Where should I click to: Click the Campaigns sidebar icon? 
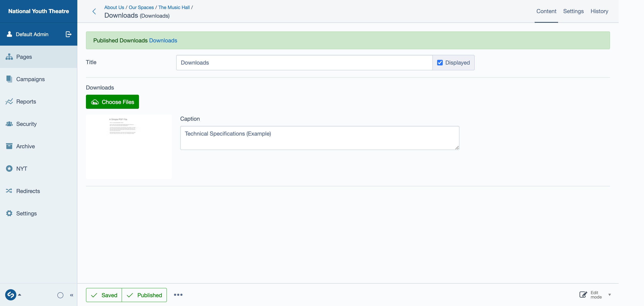(9, 79)
